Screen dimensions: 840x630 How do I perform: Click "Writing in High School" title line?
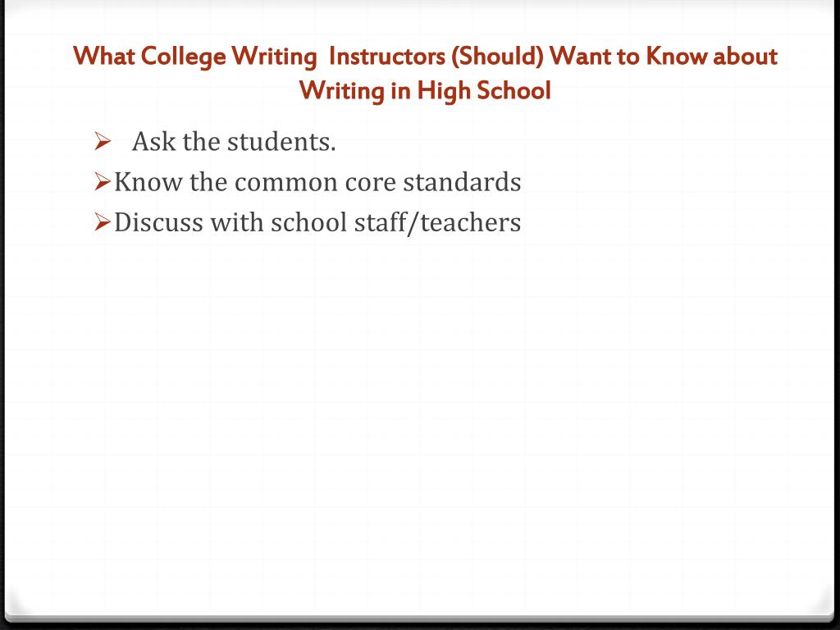pos(425,90)
